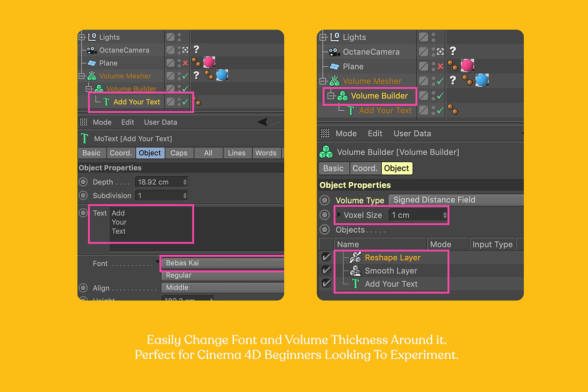Expand the Voxel Size disclosure triangle
The image size is (588, 392).
point(339,215)
